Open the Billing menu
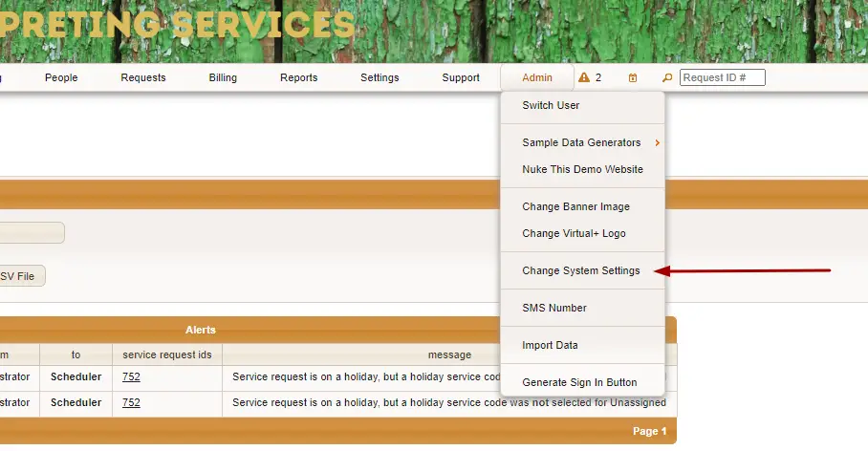This screenshot has width=868, height=451. [223, 77]
